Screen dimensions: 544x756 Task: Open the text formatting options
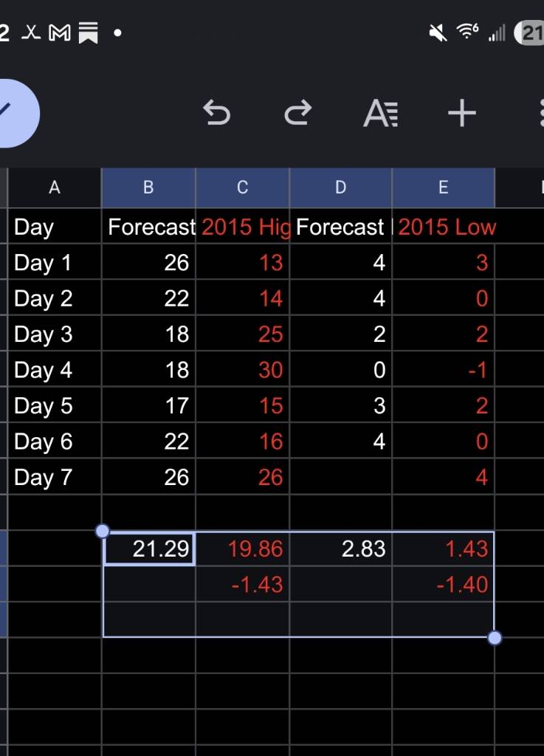coord(381,114)
